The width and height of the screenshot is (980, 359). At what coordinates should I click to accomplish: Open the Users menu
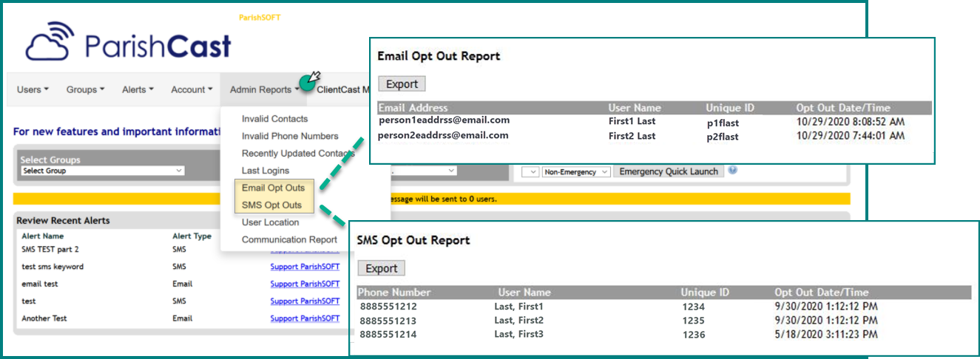click(x=33, y=89)
